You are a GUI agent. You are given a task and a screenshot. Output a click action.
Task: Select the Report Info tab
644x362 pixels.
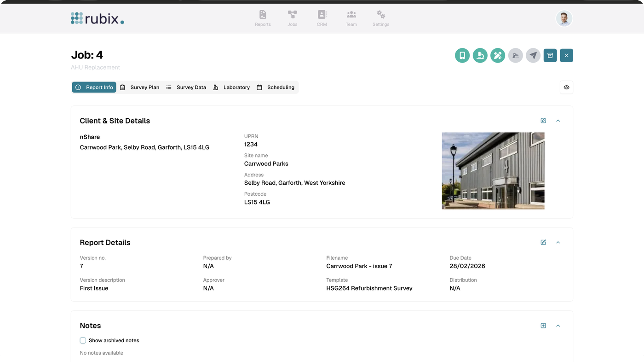[x=94, y=88]
